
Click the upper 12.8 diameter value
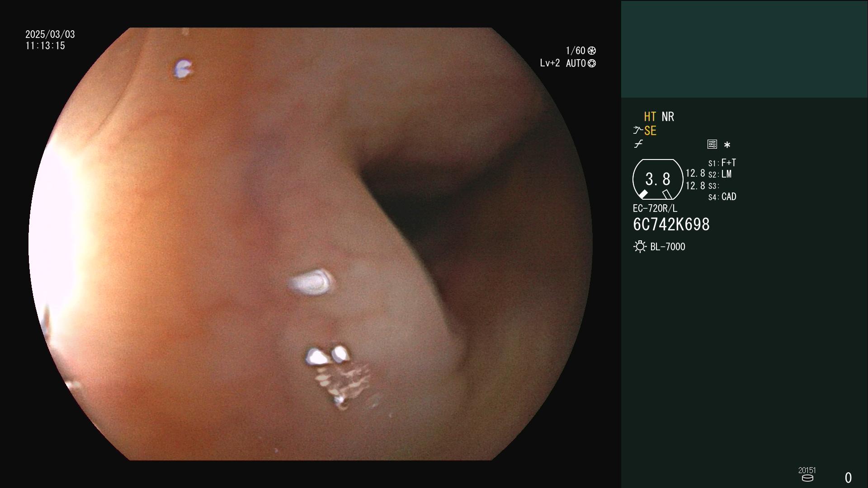695,173
